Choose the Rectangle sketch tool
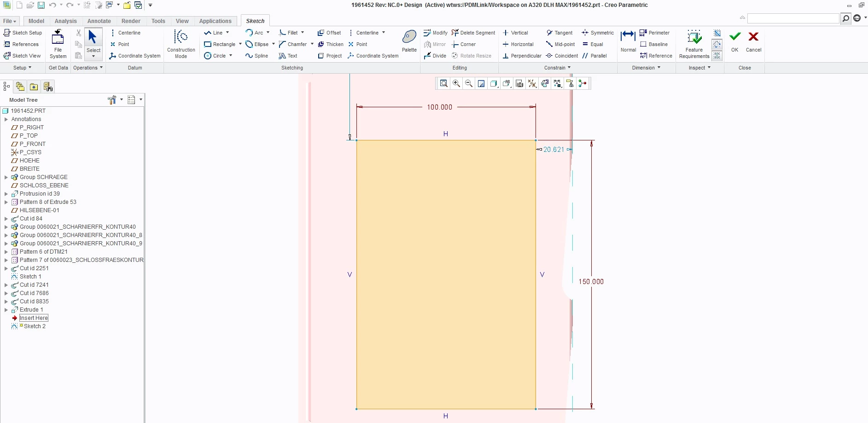The image size is (868, 423). pos(220,44)
